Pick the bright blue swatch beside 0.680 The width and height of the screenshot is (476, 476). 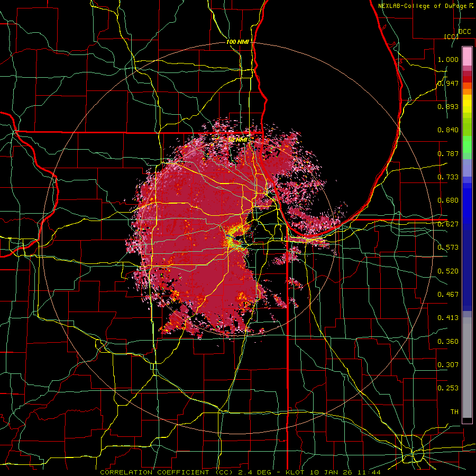point(467,204)
